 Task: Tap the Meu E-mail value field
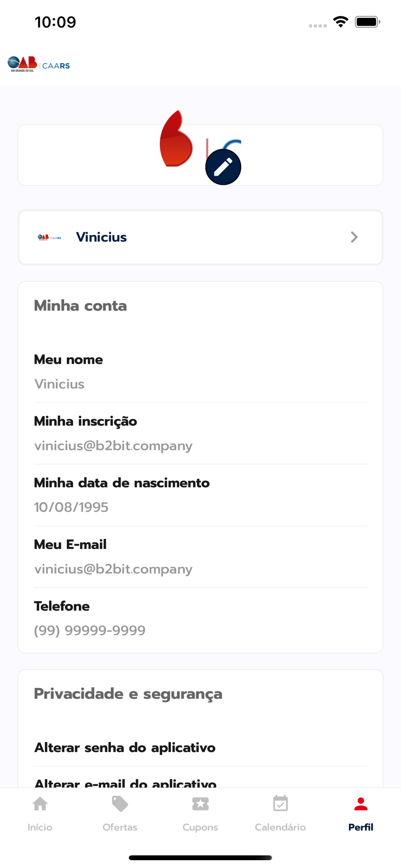click(113, 569)
